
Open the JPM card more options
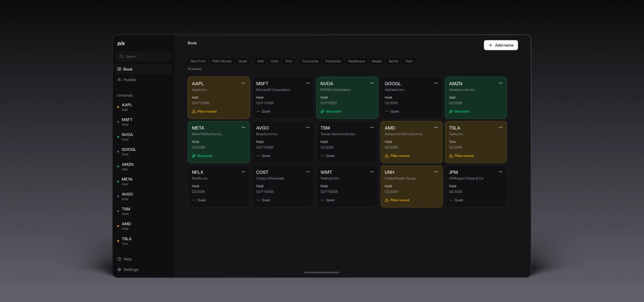[501, 172]
